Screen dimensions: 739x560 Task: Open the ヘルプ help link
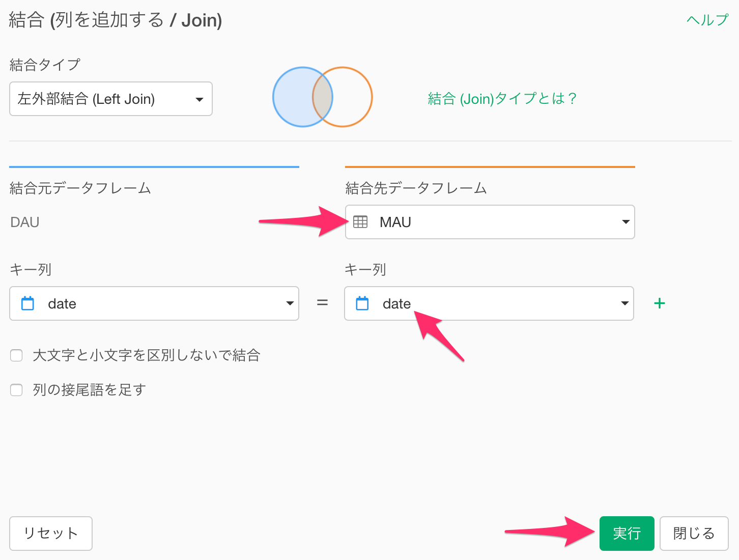[707, 20]
